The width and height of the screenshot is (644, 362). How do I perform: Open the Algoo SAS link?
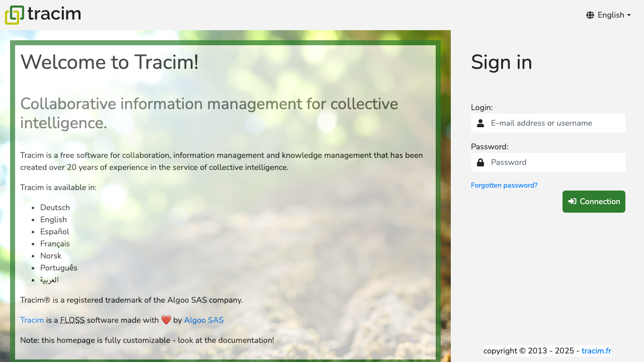(x=204, y=320)
